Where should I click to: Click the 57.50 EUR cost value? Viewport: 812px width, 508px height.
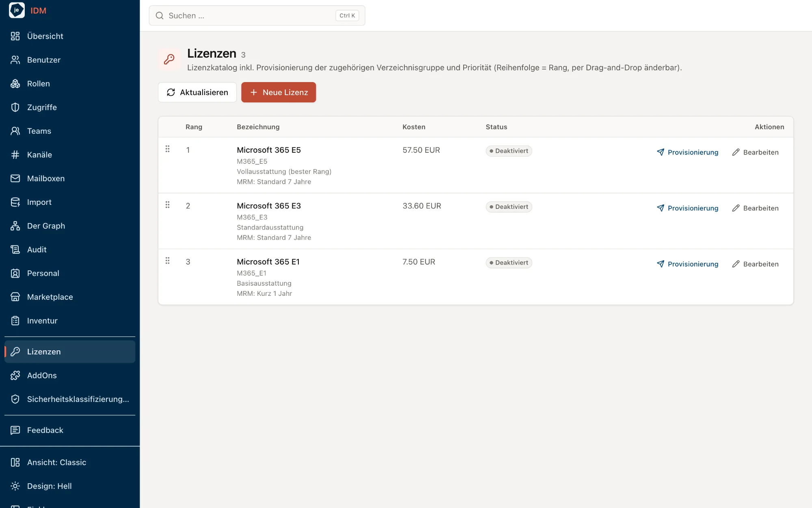(421, 150)
